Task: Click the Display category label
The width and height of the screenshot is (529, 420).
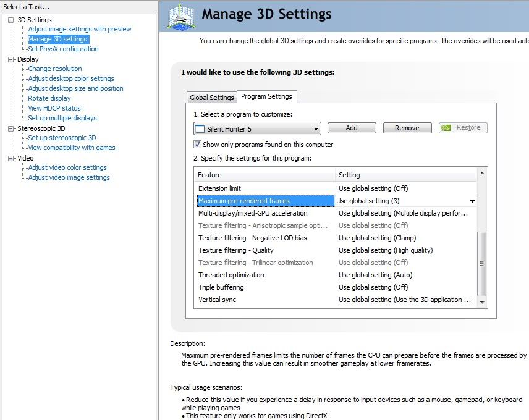Action: 28,59
